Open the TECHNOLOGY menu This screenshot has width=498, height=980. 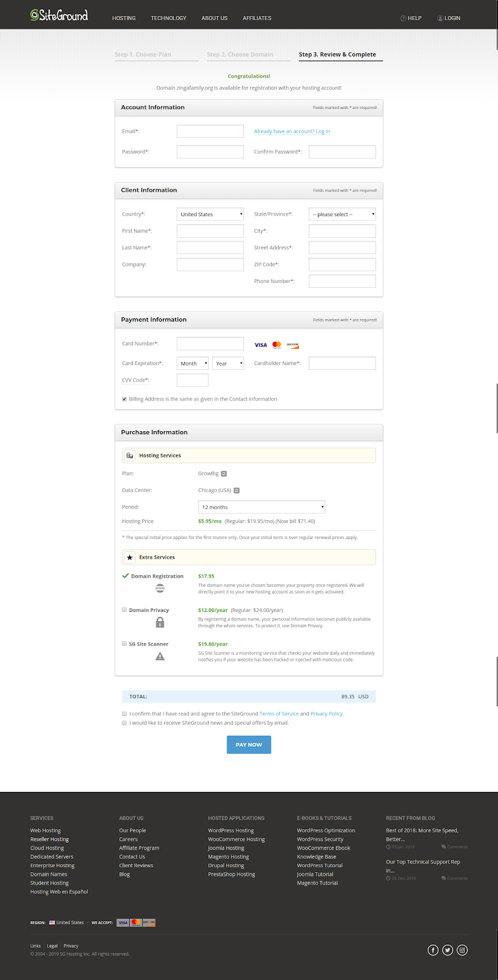tap(168, 18)
